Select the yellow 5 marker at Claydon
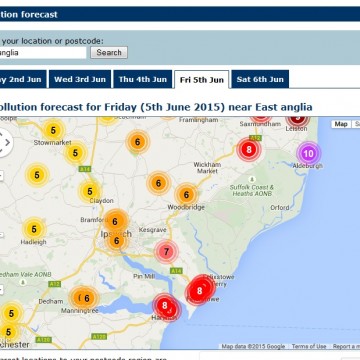360x360 pixels. pyautogui.click(x=90, y=192)
